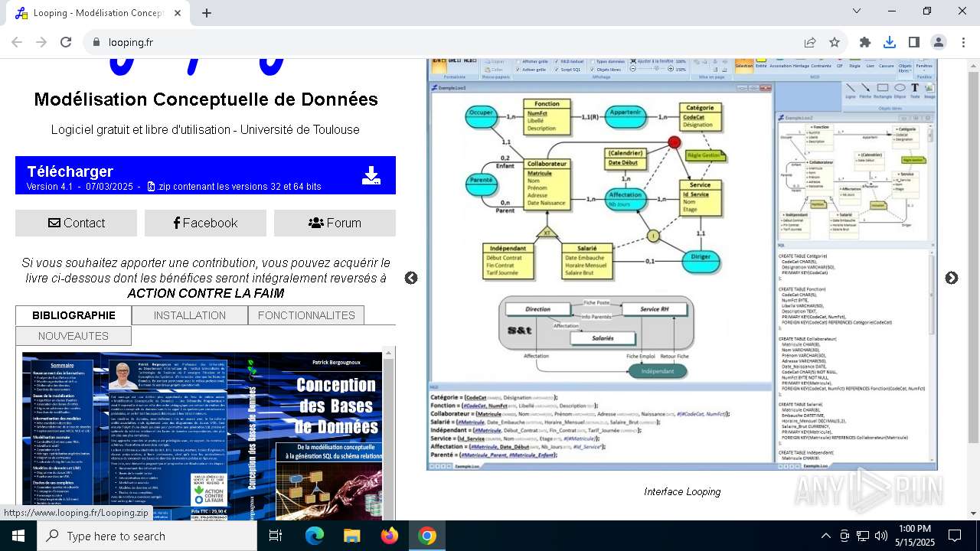
Task: Click the Télécharger download arrow icon
Action: tap(371, 176)
